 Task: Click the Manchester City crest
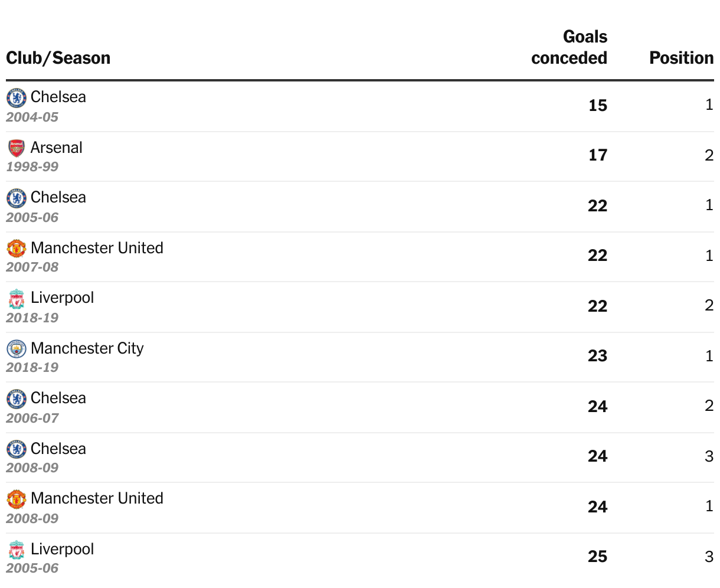(16, 349)
